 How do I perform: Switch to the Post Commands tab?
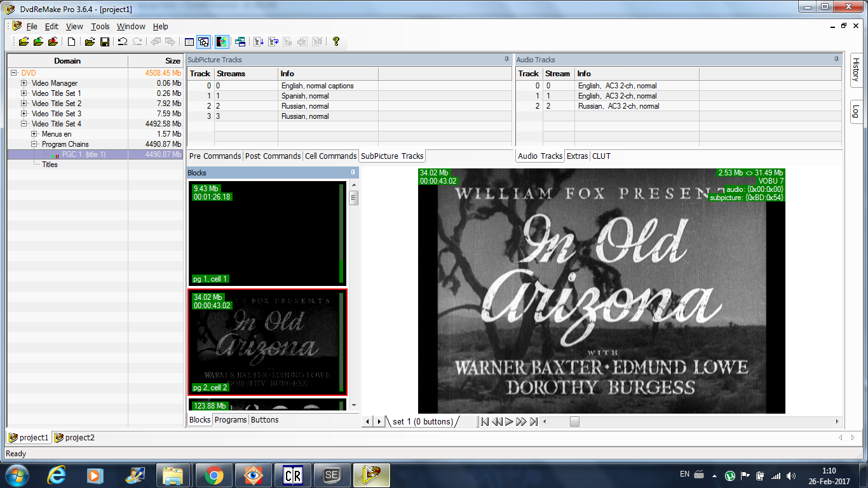273,156
